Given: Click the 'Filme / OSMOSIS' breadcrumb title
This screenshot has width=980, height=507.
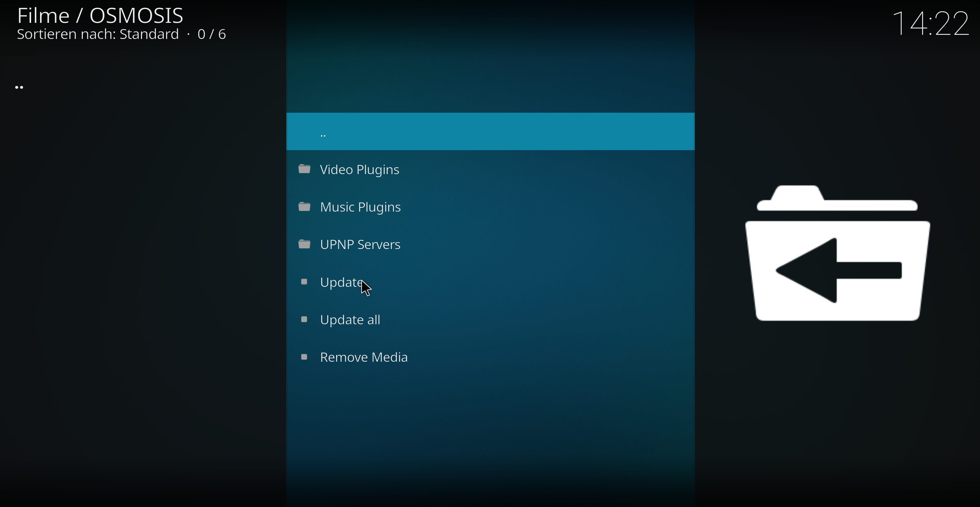Looking at the screenshot, I should click(100, 16).
